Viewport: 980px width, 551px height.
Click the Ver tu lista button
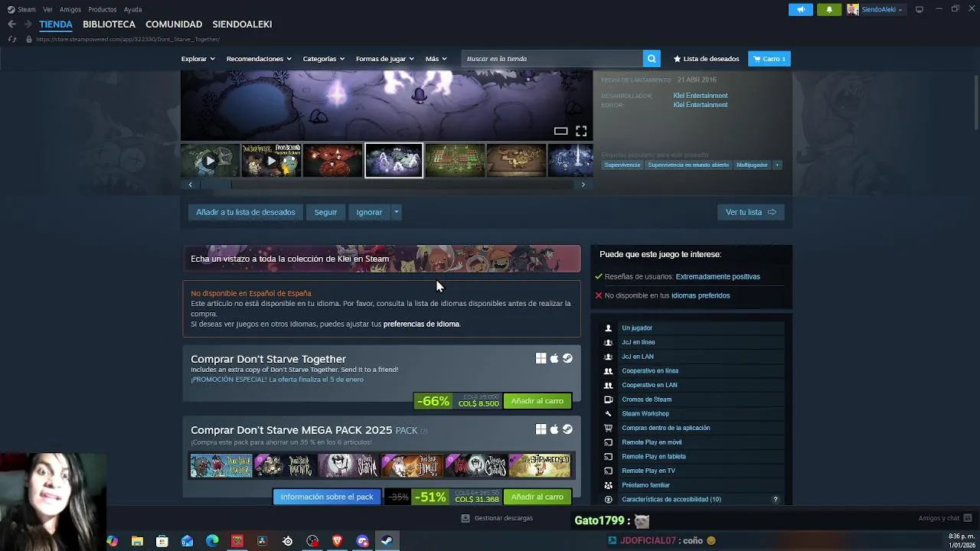(750, 212)
